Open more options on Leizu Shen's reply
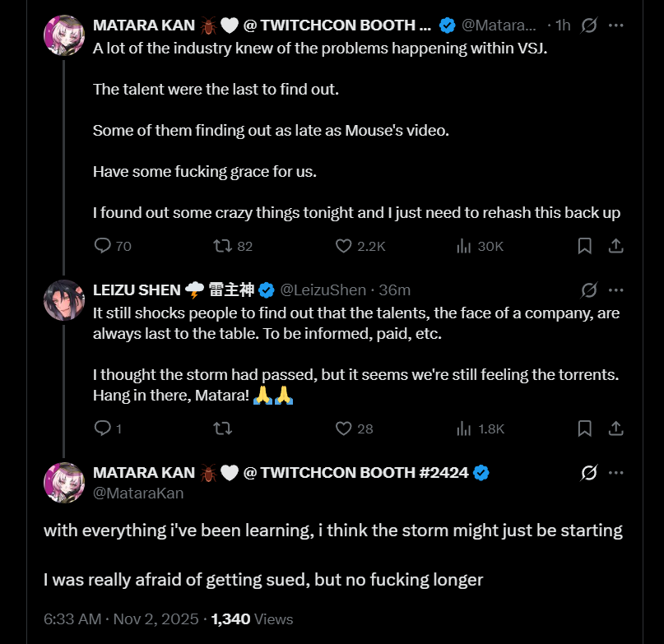The width and height of the screenshot is (664, 644). click(615, 290)
